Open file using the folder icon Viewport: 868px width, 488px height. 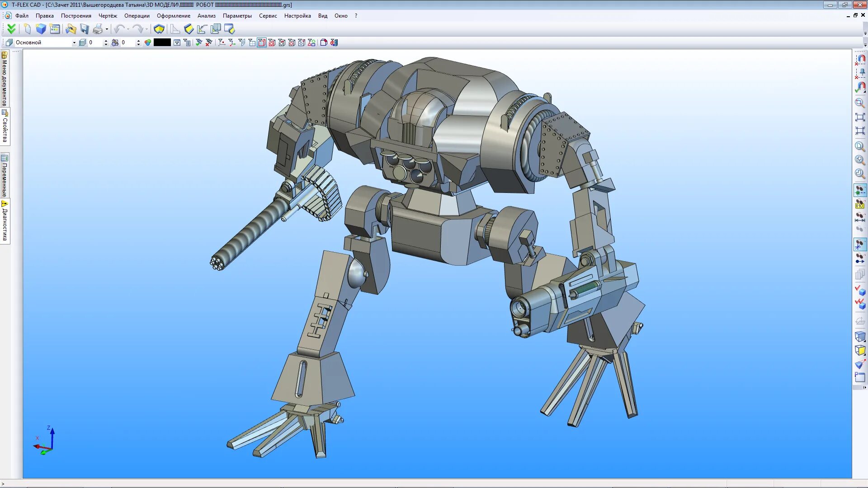coord(71,29)
